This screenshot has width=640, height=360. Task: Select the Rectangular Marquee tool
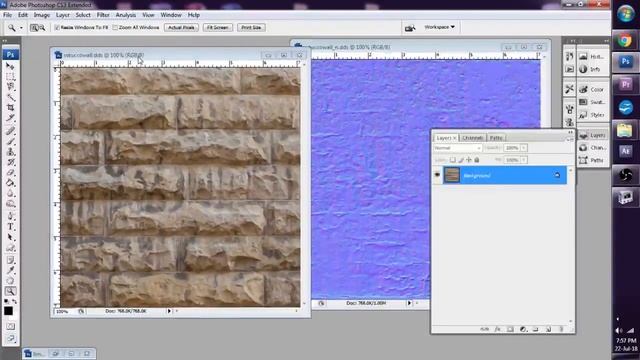[10, 76]
